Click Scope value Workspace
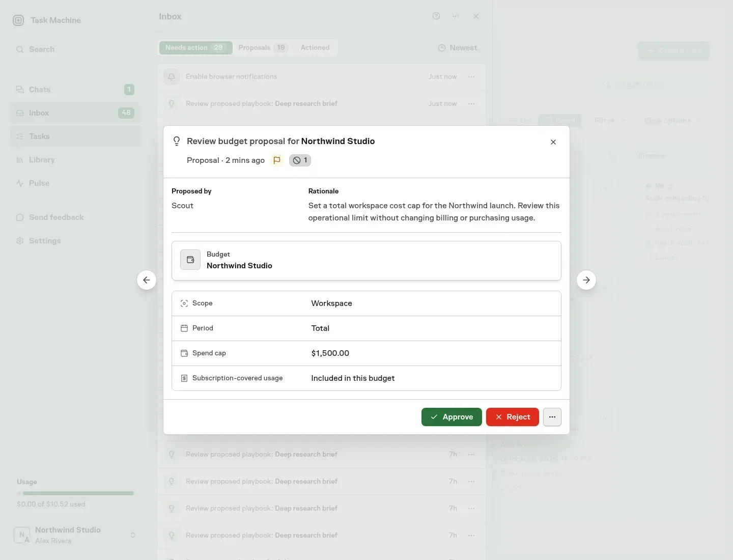The image size is (733, 560). (x=332, y=303)
